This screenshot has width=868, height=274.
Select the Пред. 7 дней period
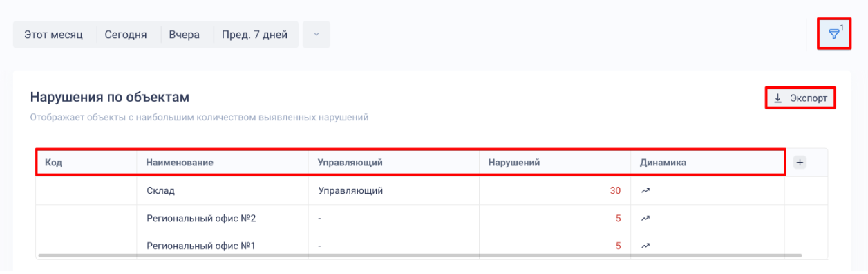(x=254, y=35)
